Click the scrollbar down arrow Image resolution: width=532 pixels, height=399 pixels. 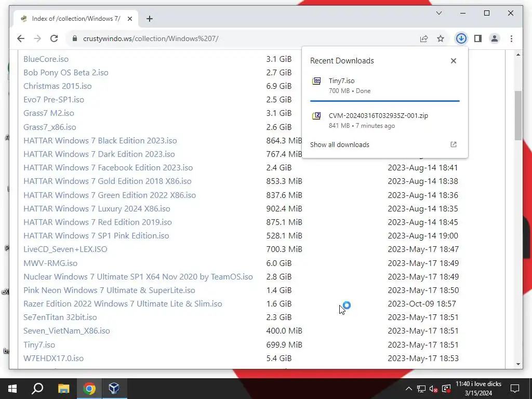click(518, 364)
